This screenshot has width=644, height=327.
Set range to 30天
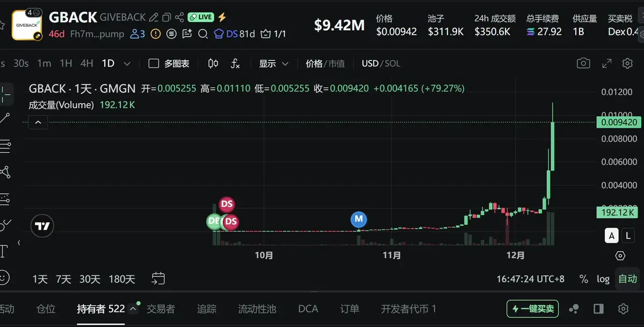click(90, 279)
